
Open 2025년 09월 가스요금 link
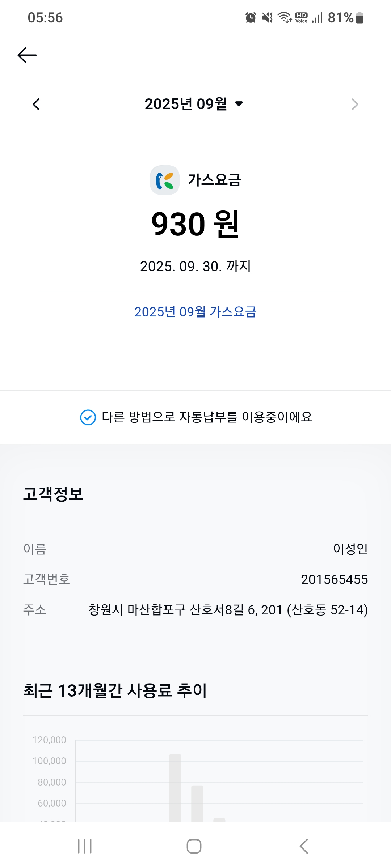point(195,312)
